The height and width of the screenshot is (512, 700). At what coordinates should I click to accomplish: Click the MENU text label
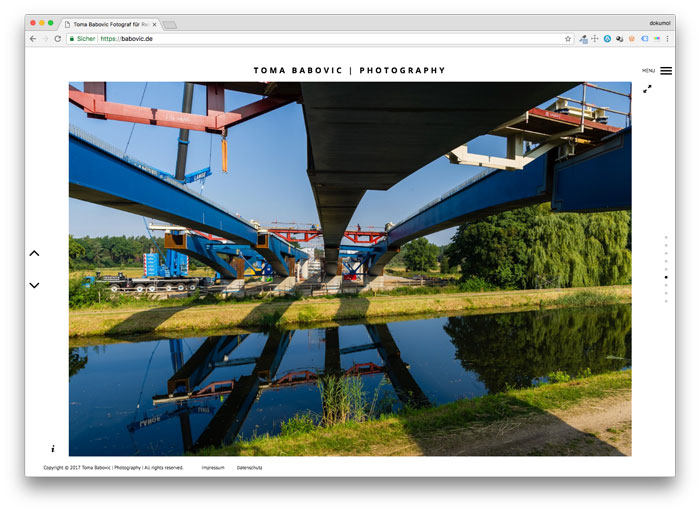(649, 71)
